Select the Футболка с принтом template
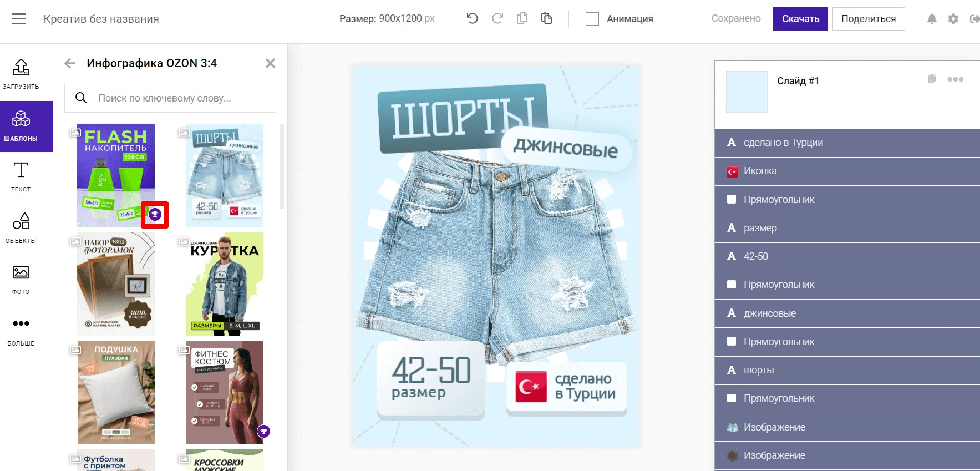This screenshot has height=471, width=980. (x=116, y=460)
